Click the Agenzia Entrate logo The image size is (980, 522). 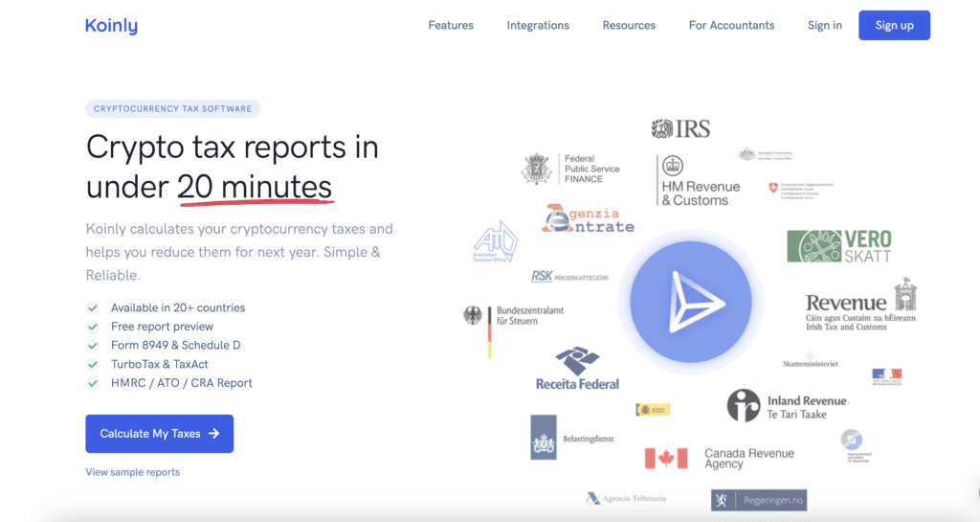[x=588, y=218]
